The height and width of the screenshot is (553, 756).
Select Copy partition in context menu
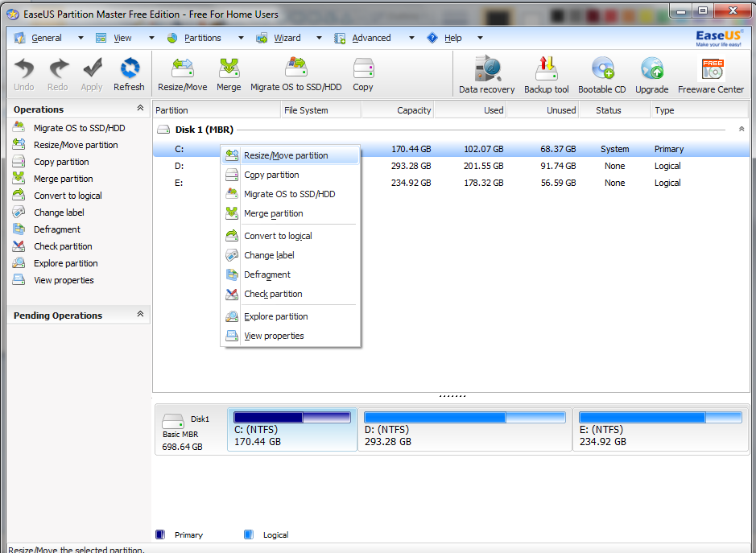click(x=291, y=175)
